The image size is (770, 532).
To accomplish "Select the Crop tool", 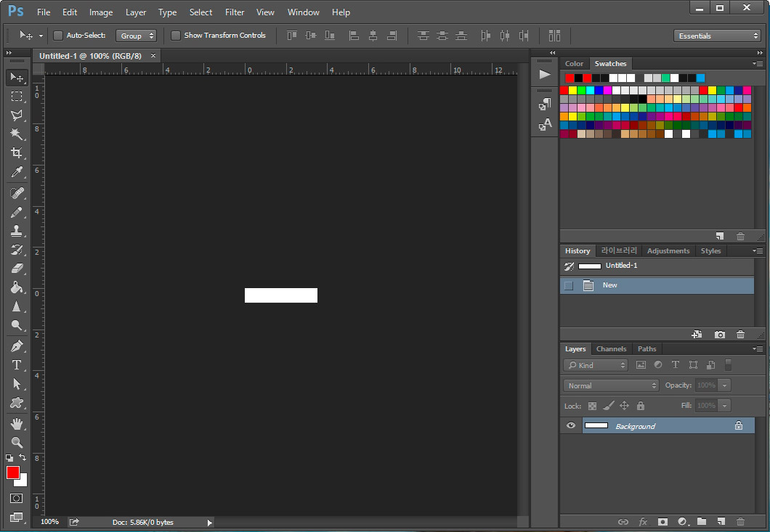I will coord(17,152).
